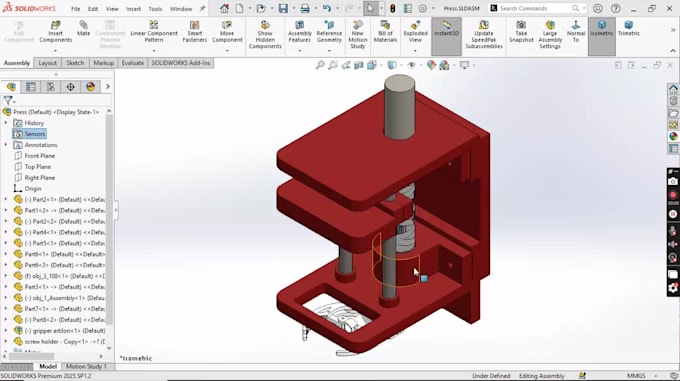Open a file with the Open icon
The width and height of the screenshot is (680, 381).
coord(261,8)
